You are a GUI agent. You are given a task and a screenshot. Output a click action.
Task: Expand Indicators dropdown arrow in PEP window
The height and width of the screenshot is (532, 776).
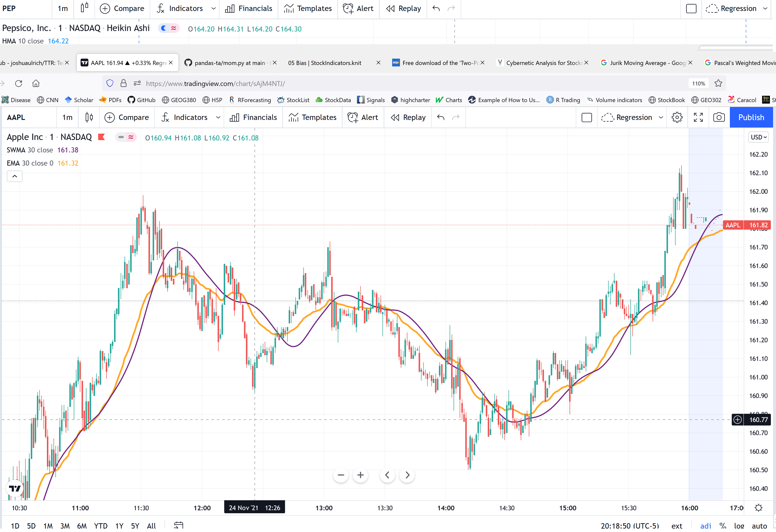click(213, 9)
